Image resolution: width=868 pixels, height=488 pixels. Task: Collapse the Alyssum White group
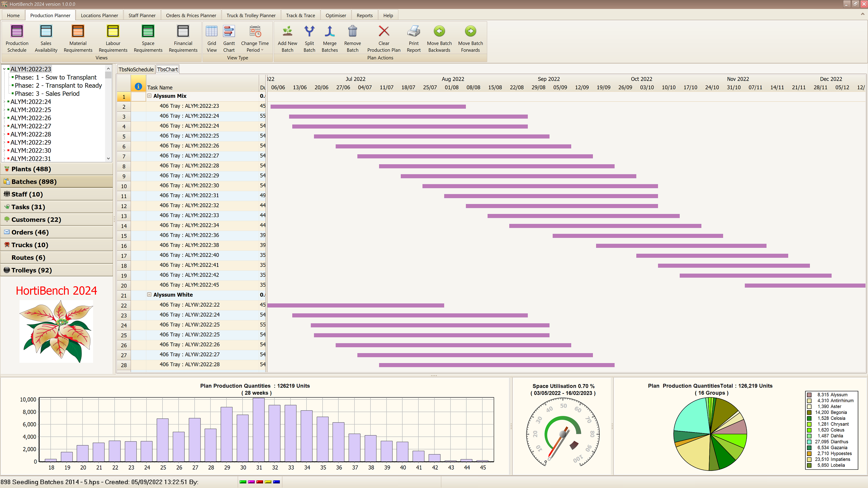(149, 295)
